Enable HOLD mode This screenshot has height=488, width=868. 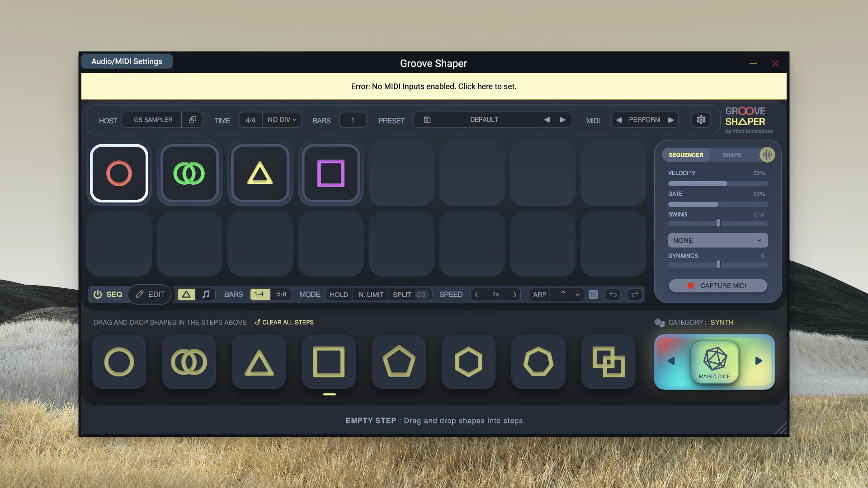[339, 294]
